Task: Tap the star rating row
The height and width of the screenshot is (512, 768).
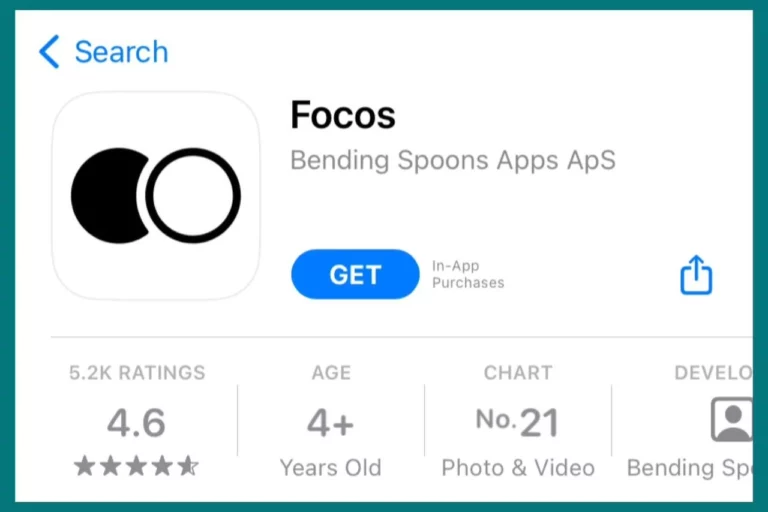Action: [136, 466]
